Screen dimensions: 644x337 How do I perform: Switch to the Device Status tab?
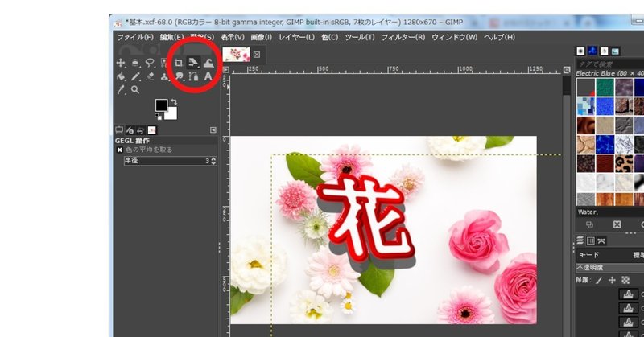(x=130, y=130)
